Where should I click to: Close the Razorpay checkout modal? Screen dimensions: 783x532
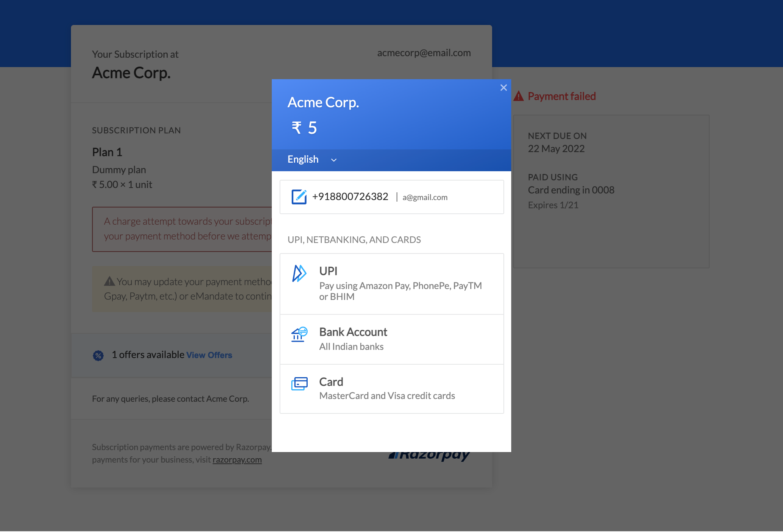coord(503,88)
